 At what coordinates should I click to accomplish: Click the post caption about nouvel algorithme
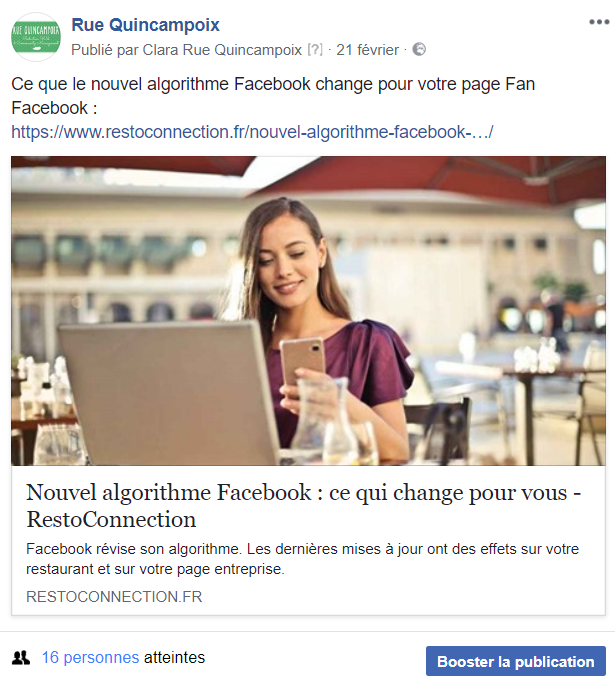[273, 96]
